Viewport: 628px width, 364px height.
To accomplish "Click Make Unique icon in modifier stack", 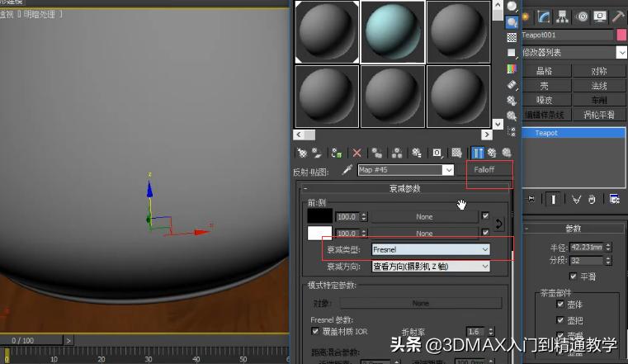I will [576, 199].
